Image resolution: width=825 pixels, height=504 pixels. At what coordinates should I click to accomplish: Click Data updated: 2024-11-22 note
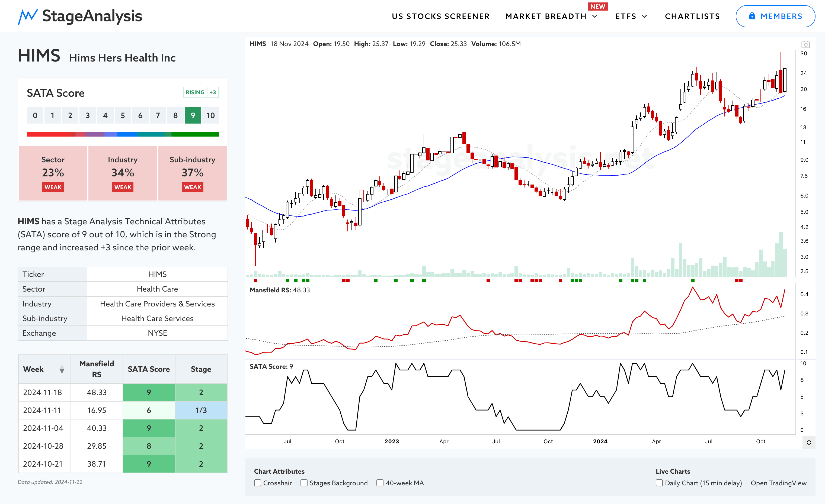[x=50, y=482]
